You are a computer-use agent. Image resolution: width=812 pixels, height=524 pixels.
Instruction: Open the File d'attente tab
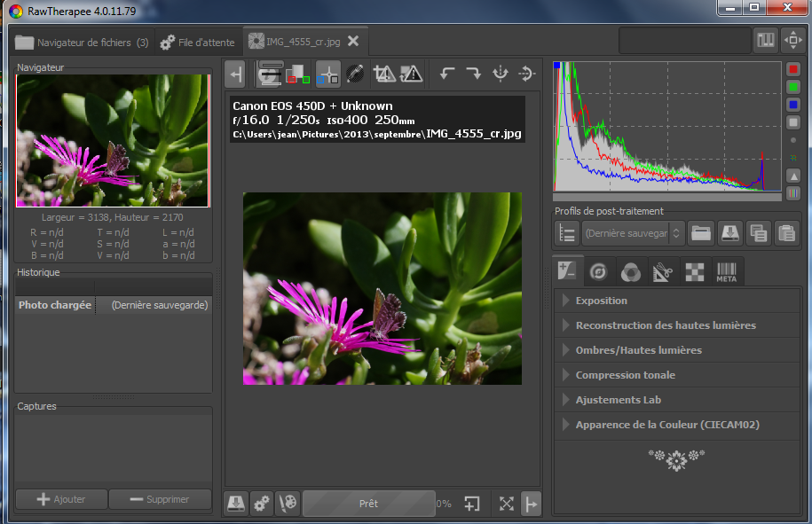pos(198,43)
